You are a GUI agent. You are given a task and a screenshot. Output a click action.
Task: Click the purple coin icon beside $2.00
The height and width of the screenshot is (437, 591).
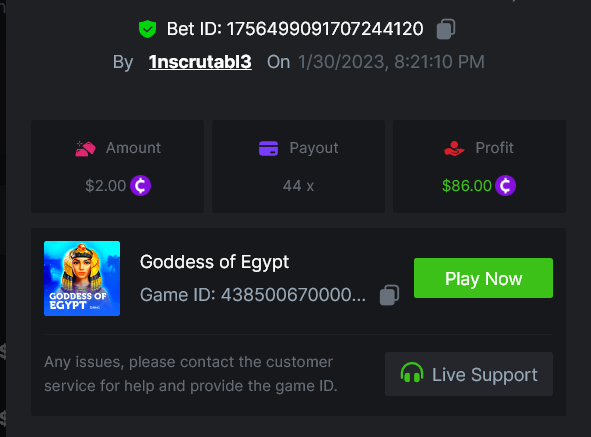[141, 186]
